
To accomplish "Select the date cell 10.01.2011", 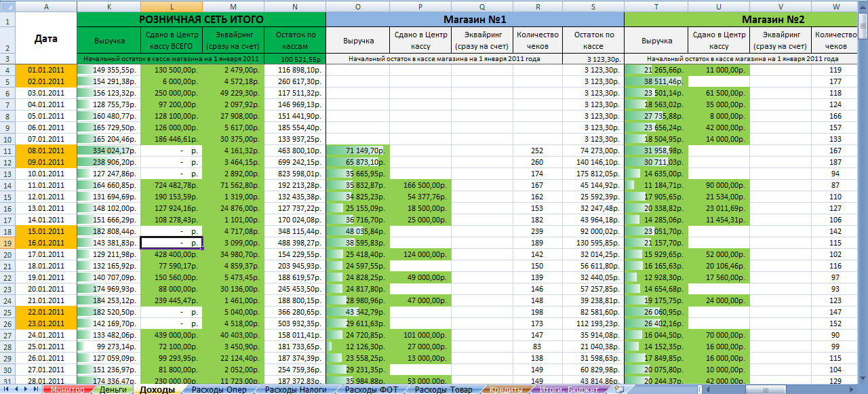I will pyautogui.click(x=46, y=174).
